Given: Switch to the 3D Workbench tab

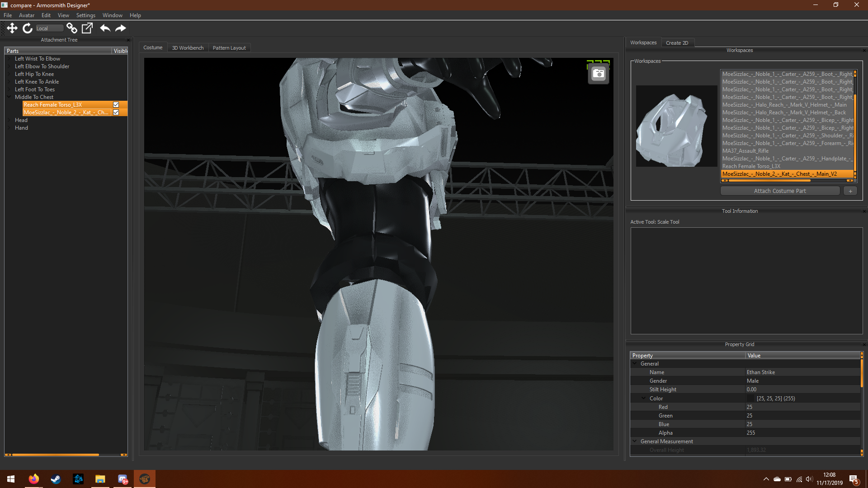Looking at the screenshot, I should (188, 48).
